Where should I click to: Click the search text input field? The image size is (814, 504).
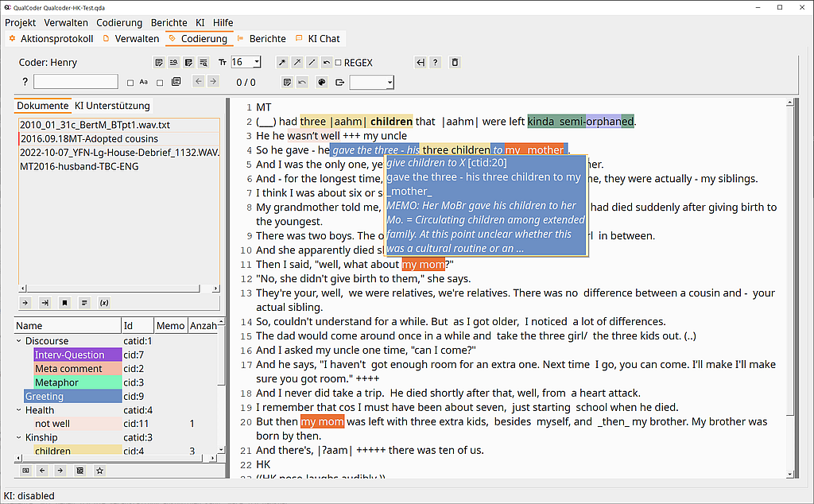(x=76, y=82)
